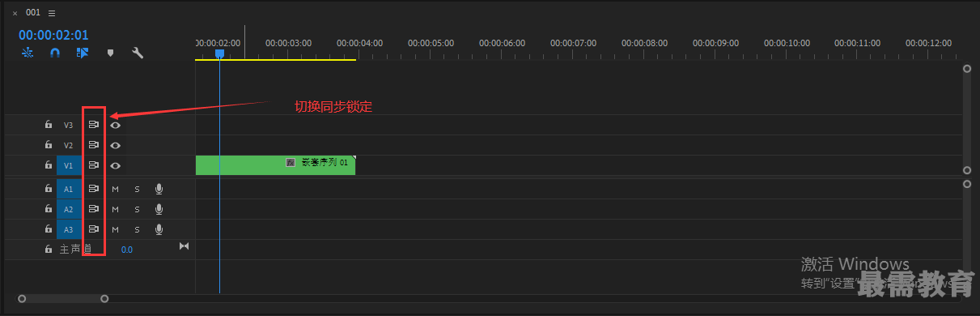Screen dimensions: 980x316
Task: Select the green nested sequence clip
Action: point(275,165)
